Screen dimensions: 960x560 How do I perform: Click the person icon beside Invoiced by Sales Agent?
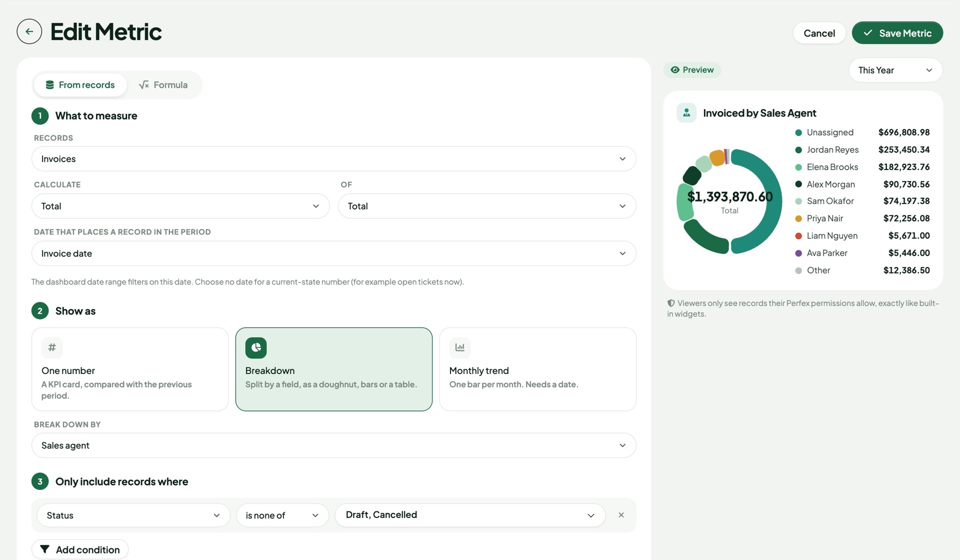pos(686,113)
